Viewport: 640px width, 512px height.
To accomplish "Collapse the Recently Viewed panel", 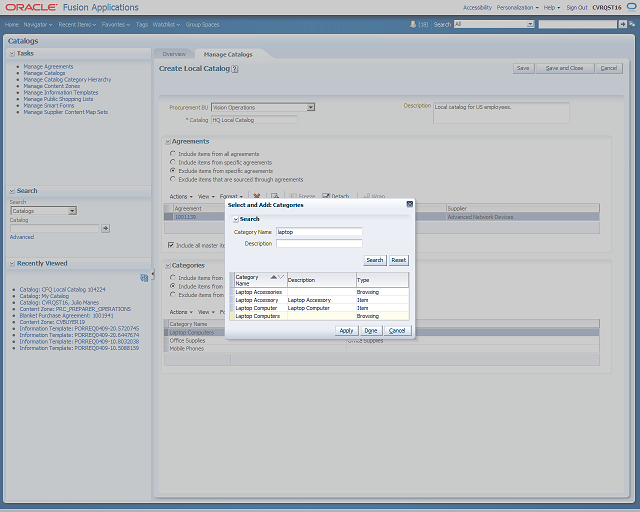I will click(12, 263).
